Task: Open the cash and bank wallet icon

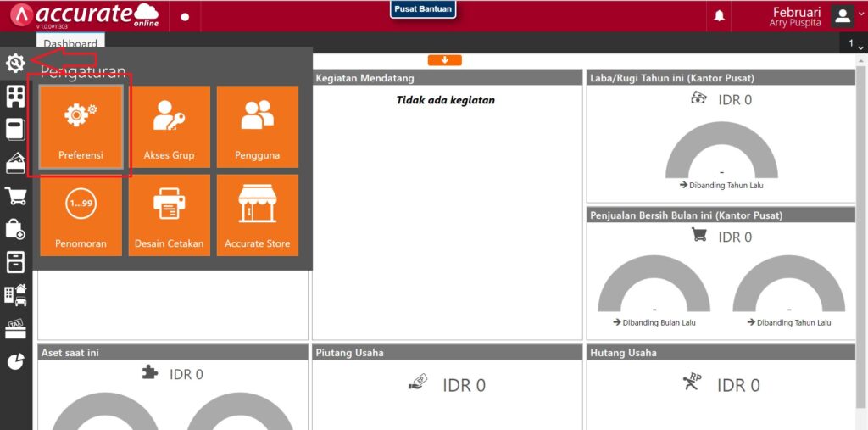Action: (15, 163)
